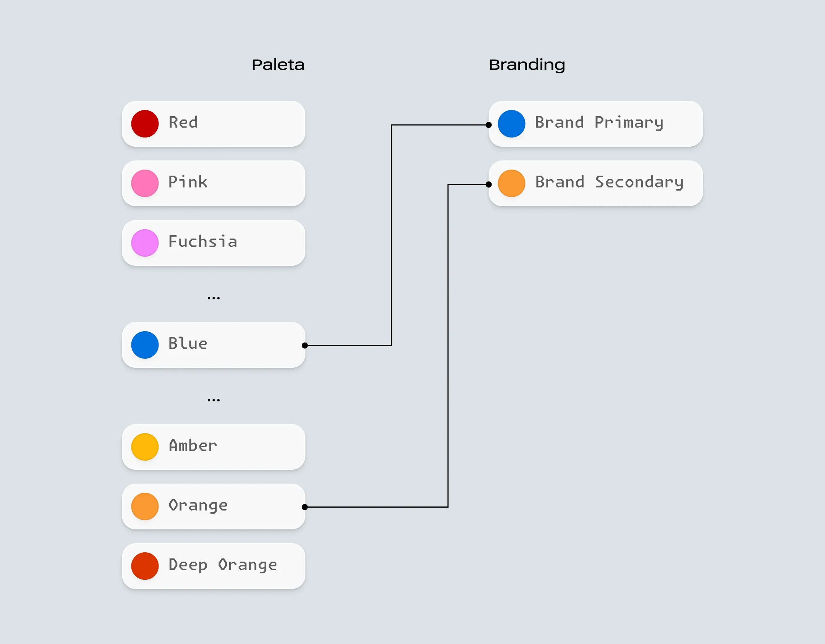
Task: Click the Branding column heading
Action: [x=527, y=65]
